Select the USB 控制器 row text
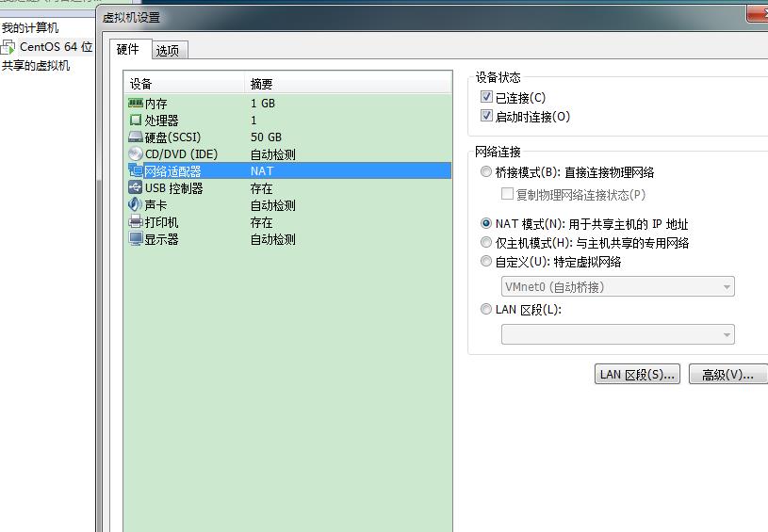 tap(174, 188)
